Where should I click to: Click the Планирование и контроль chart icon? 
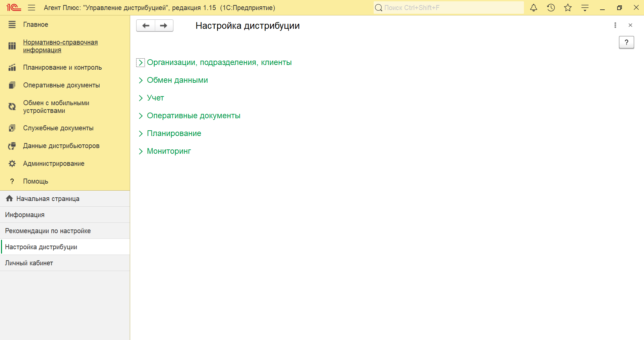12,67
